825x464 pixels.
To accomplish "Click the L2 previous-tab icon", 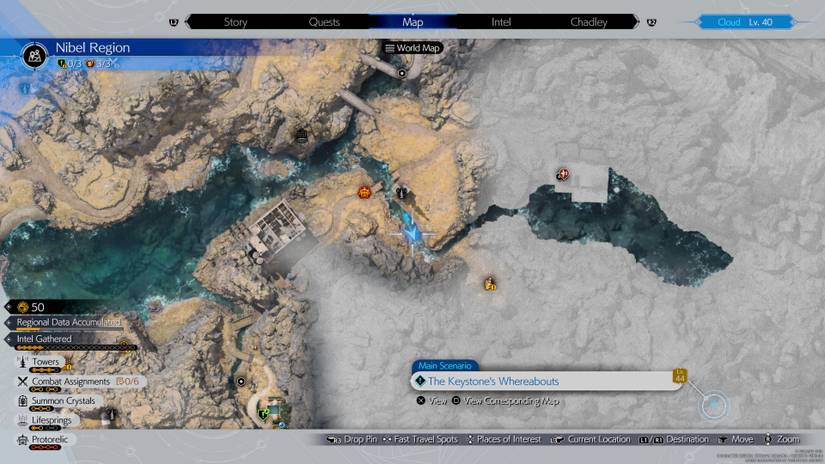I will pyautogui.click(x=174, y=22).
